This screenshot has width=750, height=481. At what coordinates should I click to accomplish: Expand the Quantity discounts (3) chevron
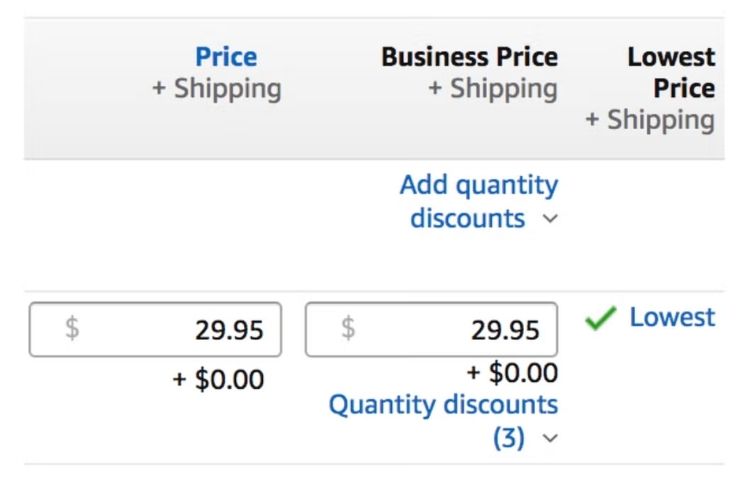point(549,438)
